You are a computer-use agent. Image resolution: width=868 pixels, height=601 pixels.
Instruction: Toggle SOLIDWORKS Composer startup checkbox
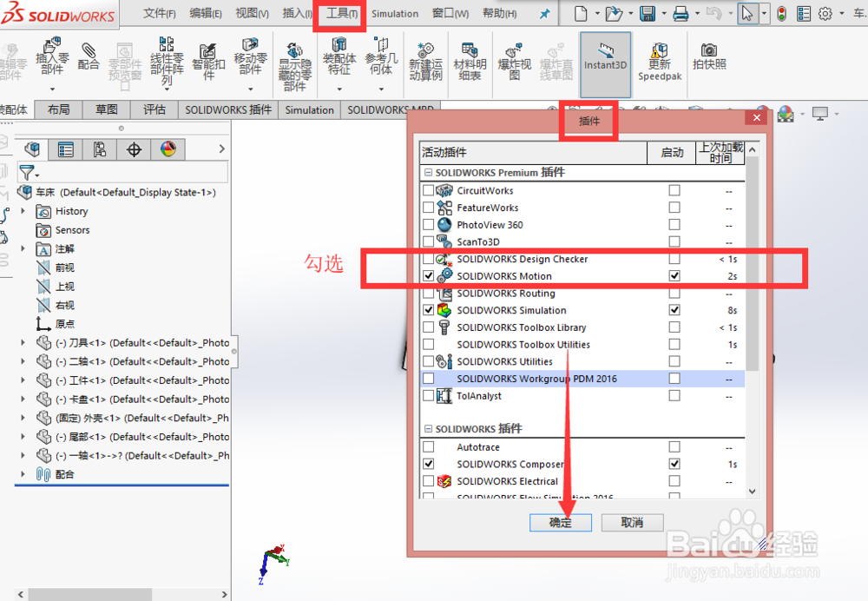point(674,464)
